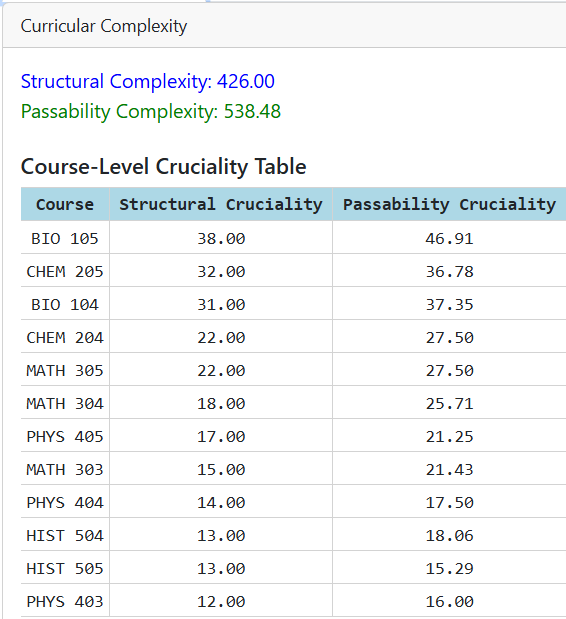Click the Course column header

click(65, 204)
